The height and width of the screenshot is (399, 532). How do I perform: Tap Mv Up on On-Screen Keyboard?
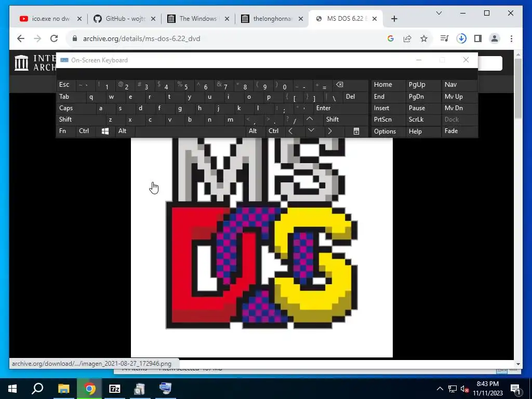coord(459,97)
